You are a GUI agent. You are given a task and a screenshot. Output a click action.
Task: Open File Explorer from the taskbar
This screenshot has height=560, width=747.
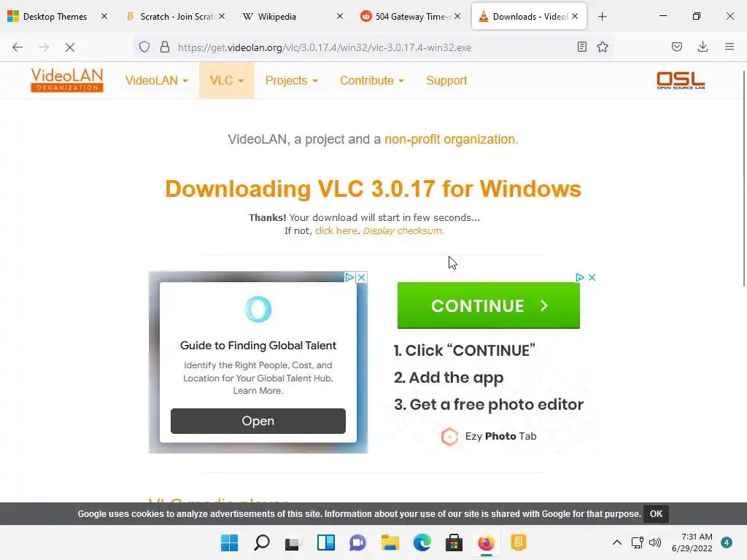[x=390, y=542]
